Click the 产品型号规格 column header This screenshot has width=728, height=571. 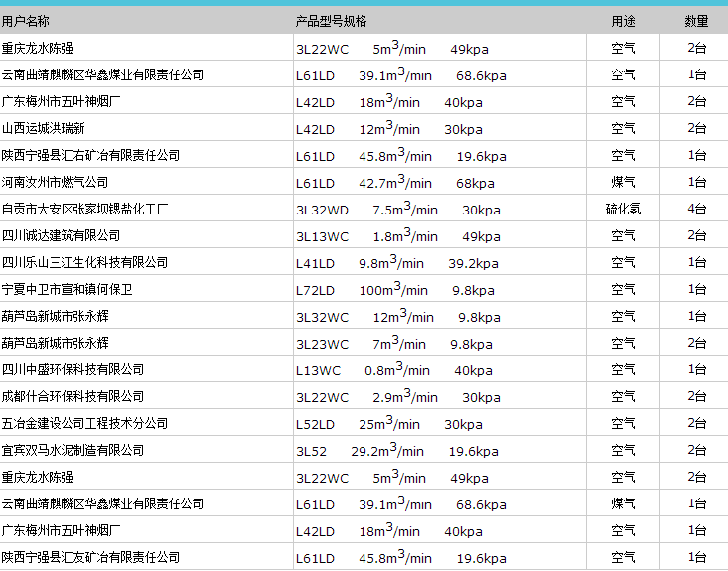[331, 21]
